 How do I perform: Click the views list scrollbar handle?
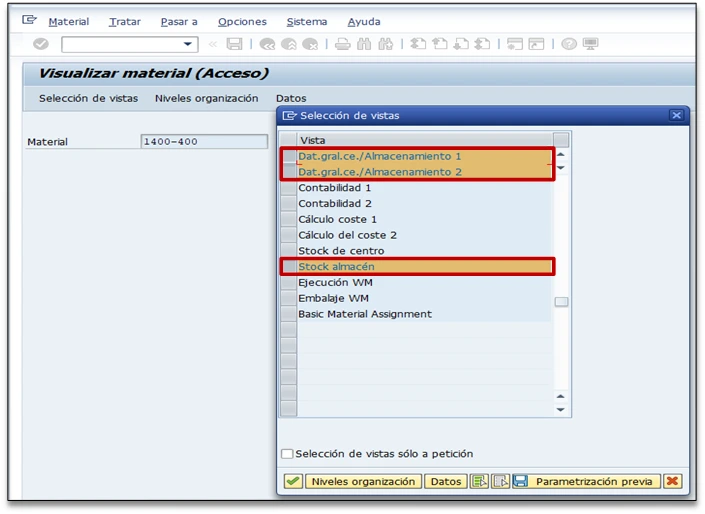tap(561, 301)
